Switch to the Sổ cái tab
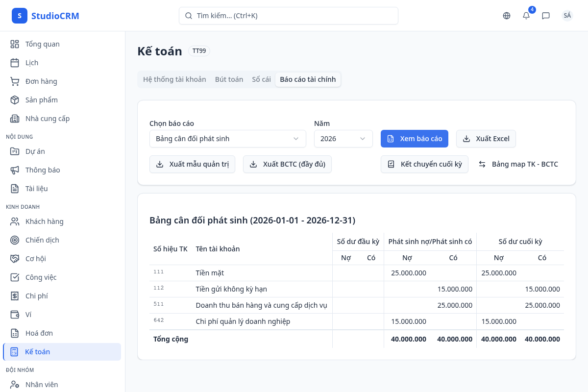The height and width of the screenshot is (392, 588). (x=261, y=79)
